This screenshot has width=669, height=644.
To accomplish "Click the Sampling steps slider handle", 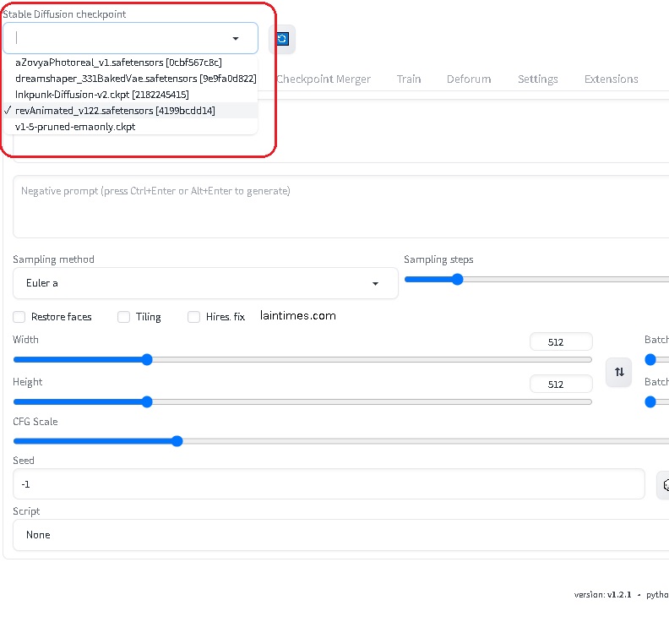I will pos(457,280).
